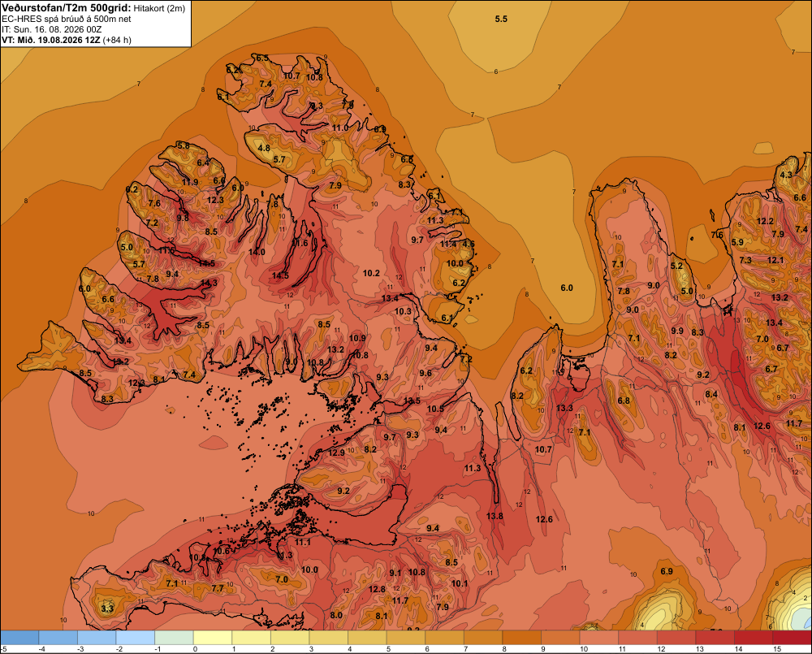Select the VT valid time line in header
812x654 pixels.
pyautogui.click(x=67, y=40)
